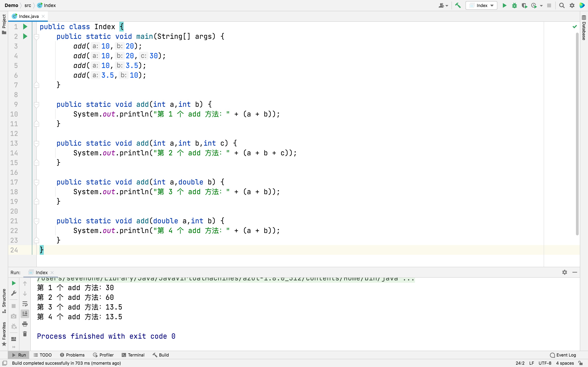Image resolution: width=588 pixels, height=367 pixels.
Task: Open the Event Log
Action: [563, 355]
